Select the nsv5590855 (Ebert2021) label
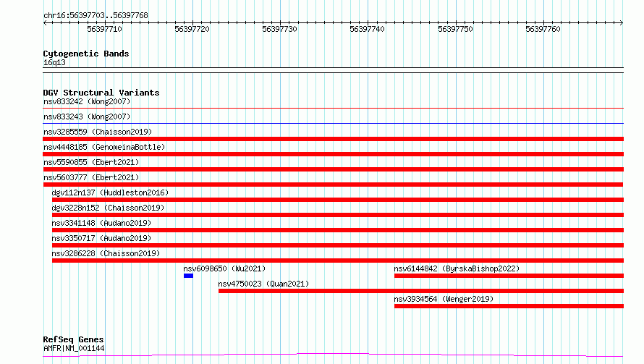The height and width of the screenshot is (364, 644). point(91,162)
